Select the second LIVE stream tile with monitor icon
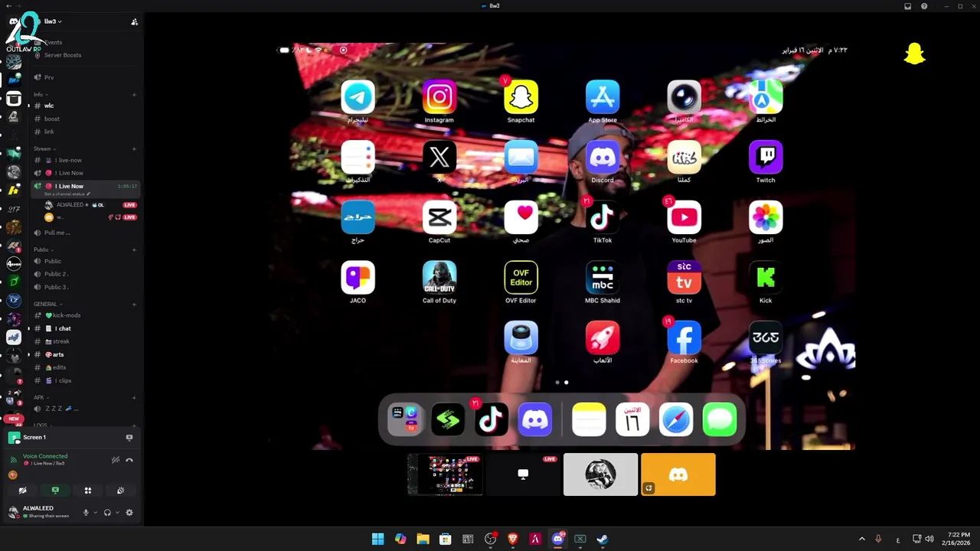 [x=523, y=474]
